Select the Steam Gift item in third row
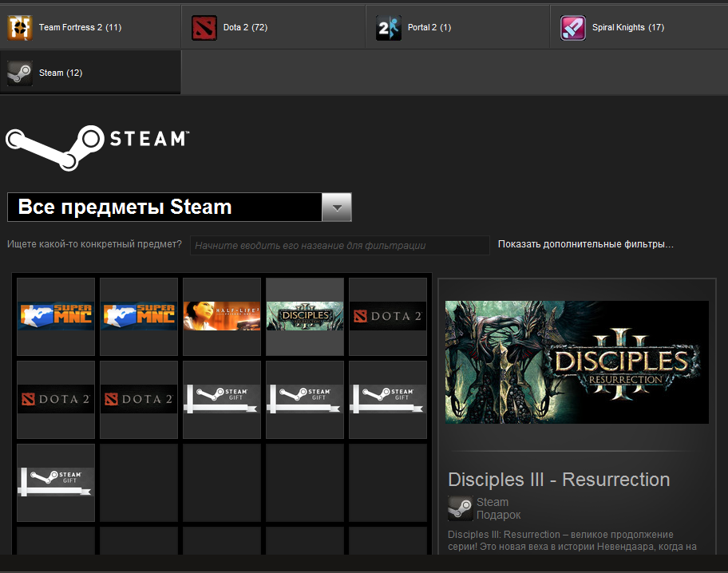 pyautogui.click(x=56, y=483)
